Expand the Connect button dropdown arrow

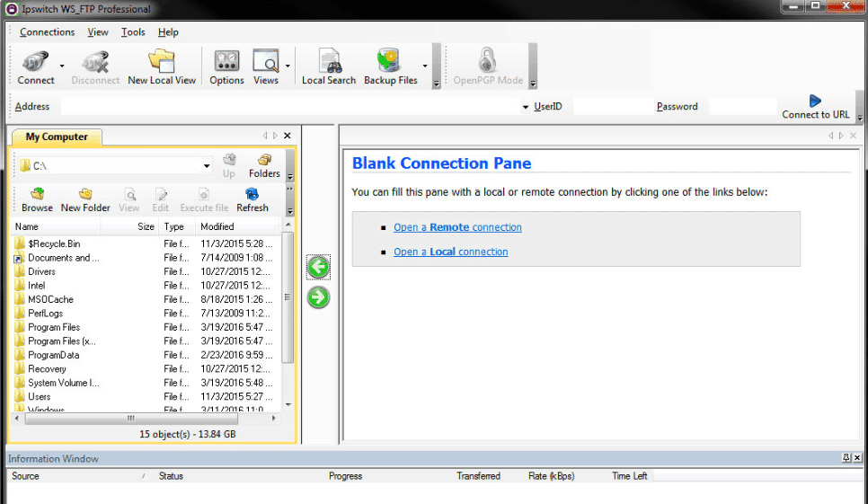pos(61,66)
